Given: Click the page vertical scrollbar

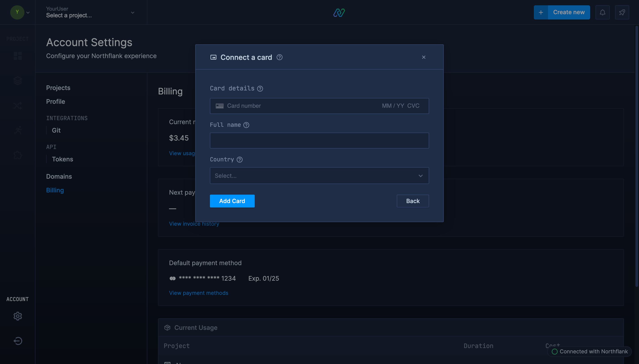Looking at the screenshot, I should [x=637, y=156].
